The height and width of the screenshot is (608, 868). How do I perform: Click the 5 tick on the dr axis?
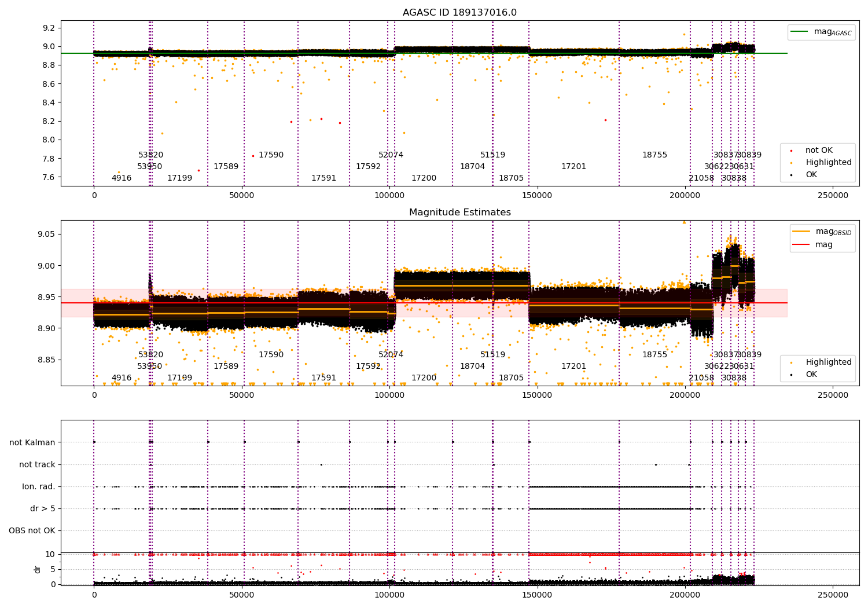pyautogui.click(x=53, y=570)
